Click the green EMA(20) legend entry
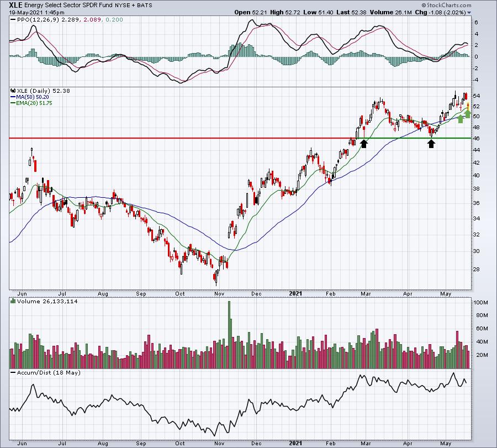 tap(31, 103)
